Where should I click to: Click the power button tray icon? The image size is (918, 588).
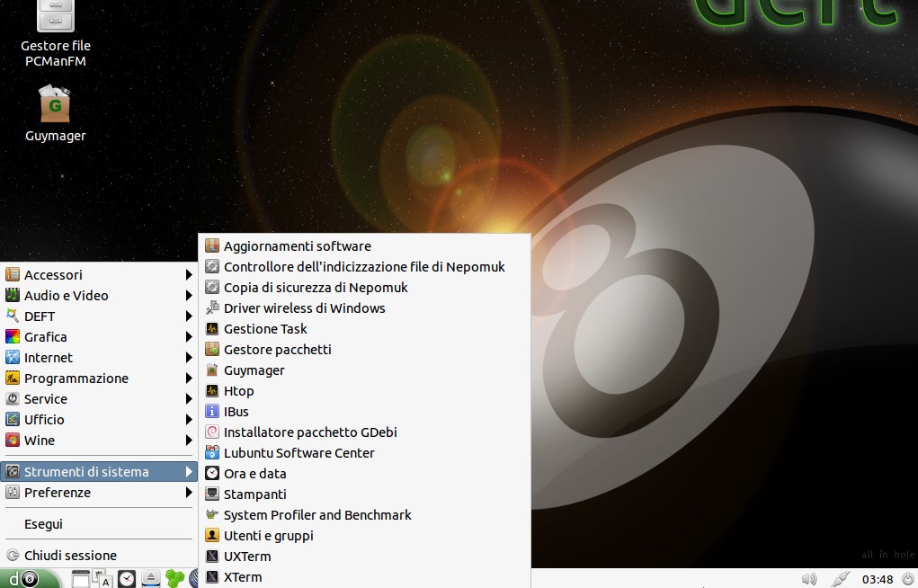point(907,579)
